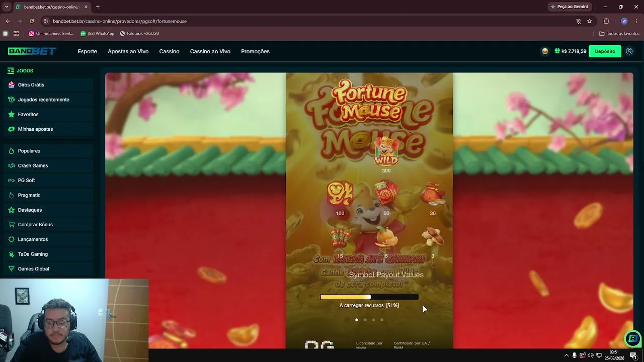This screenshot has height=362, width=644.
Task: Reload the current page
Action: point(32,21)
